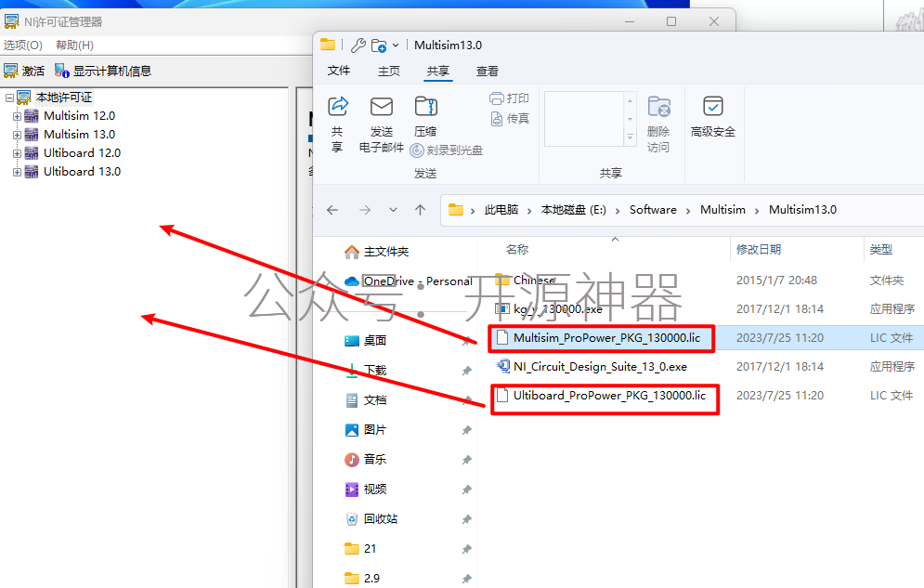Switch to the 共享 ribbon tab
This screenshot has height=588, width=924.
coord(437,71)
